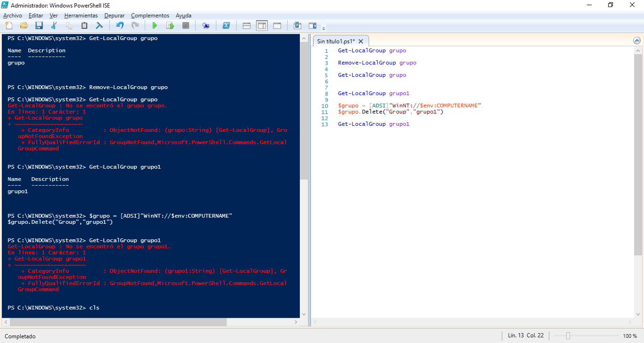Click the Copy icon in the toolbar

[69, 25]
